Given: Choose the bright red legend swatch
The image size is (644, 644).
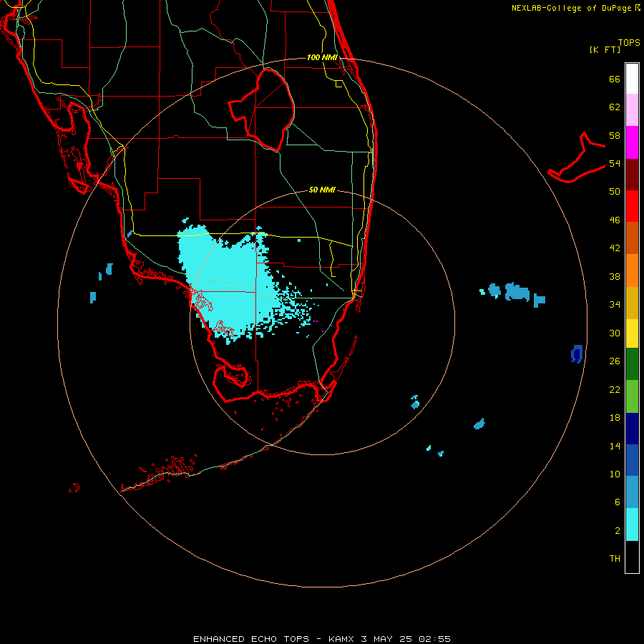Looking at the screenshot, I should tap(632, 206).
